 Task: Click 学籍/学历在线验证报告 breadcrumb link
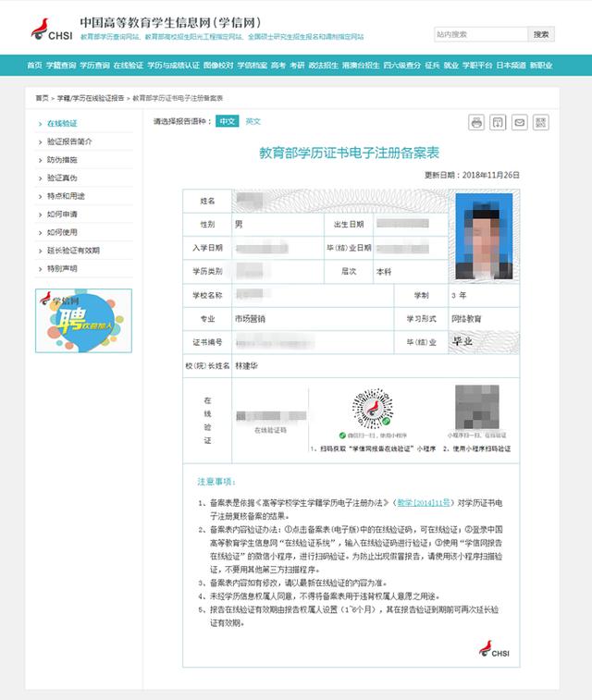point(91,97)
